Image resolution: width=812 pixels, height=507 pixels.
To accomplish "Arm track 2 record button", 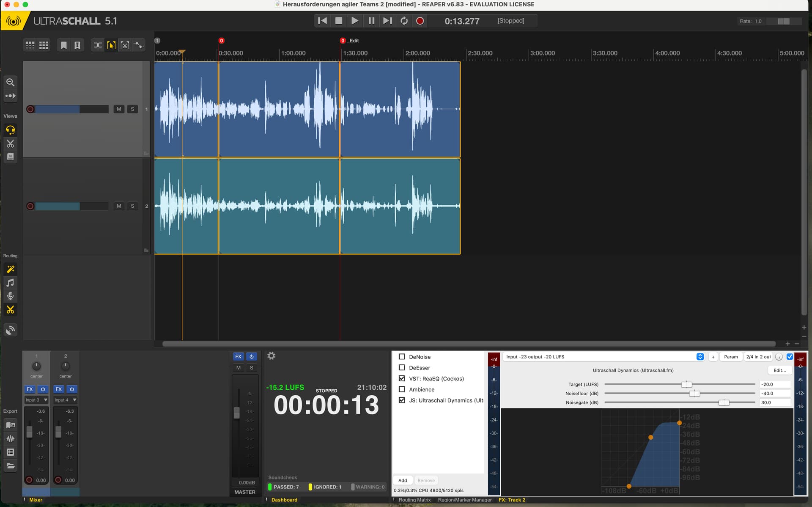I will pos(30,206).
